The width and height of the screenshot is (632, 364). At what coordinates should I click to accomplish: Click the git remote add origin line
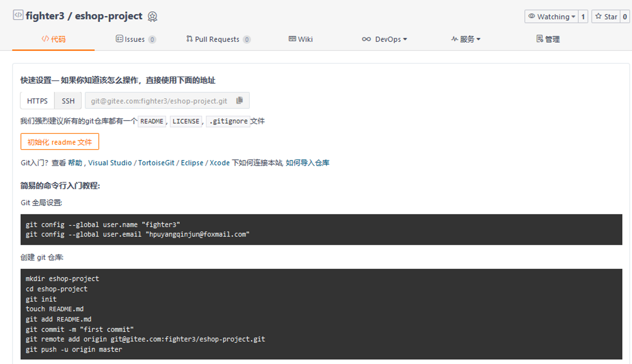[145, 339]
